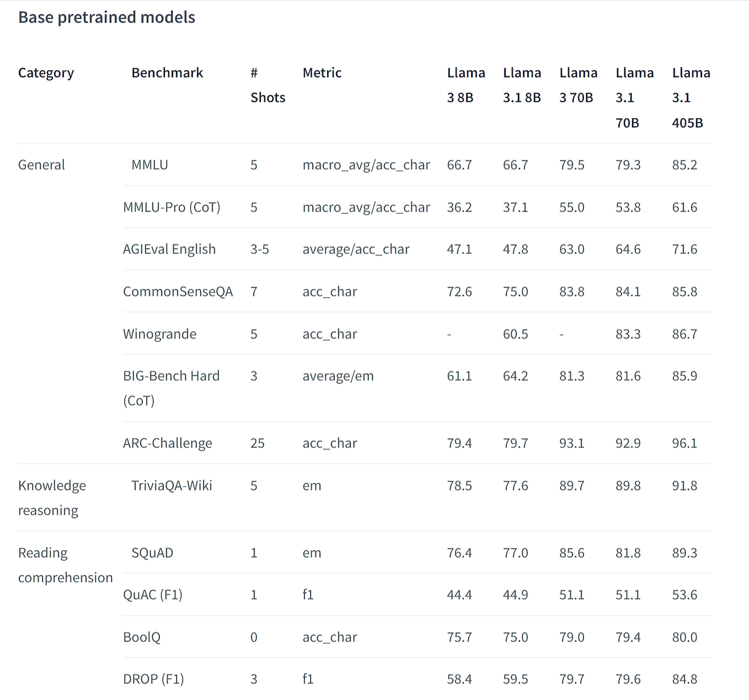Click the TriviaQA-Wiki benchmark name
This screenshot has height=700, width=749.
(172, 485)
